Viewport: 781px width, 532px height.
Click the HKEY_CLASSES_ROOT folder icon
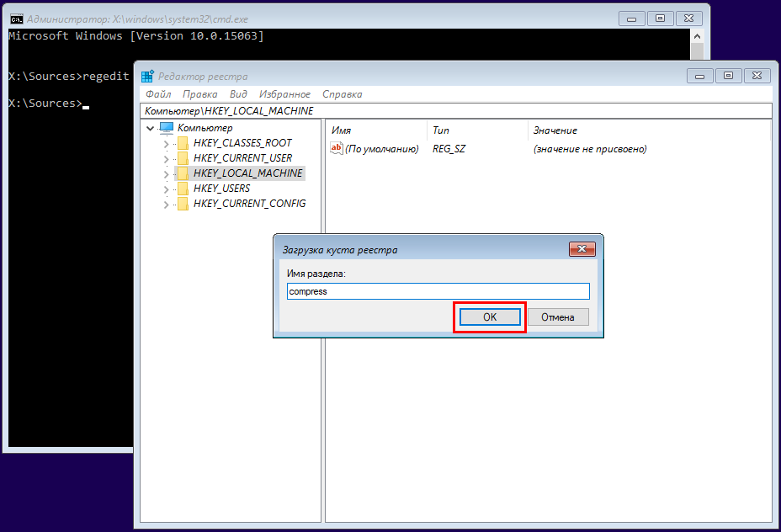click(183, 143)
